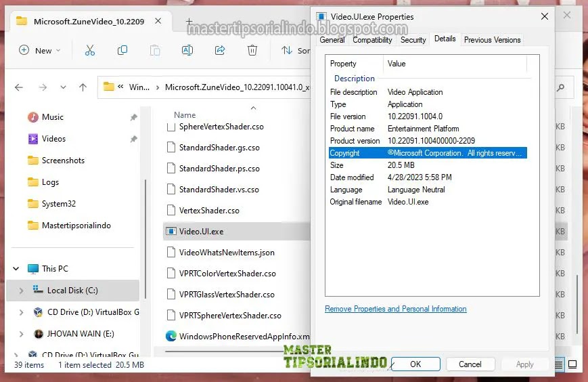
Task: Click the Microsoft.ZuneVideo address bar path segment
Action: point(238,87)
